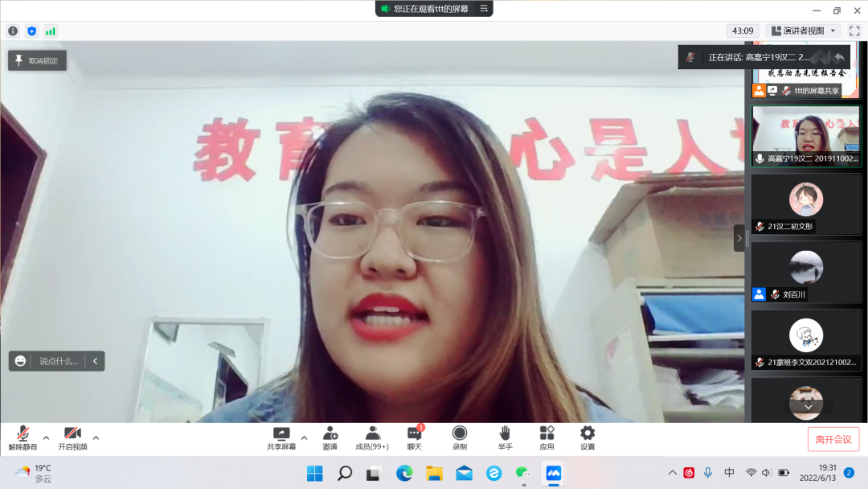Open the 聊天 chat panel
868x489 pixels.
pyautogui.click(x=414, y=438)
